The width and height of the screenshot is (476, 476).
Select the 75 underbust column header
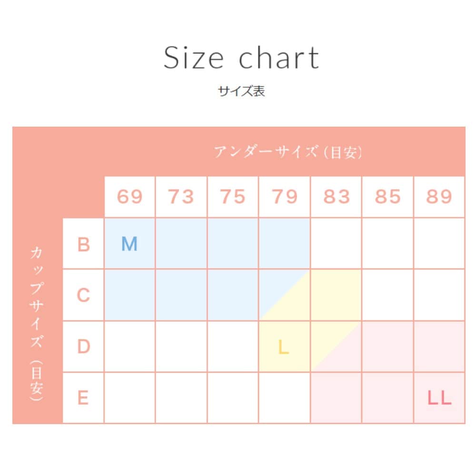click(233, 197)
